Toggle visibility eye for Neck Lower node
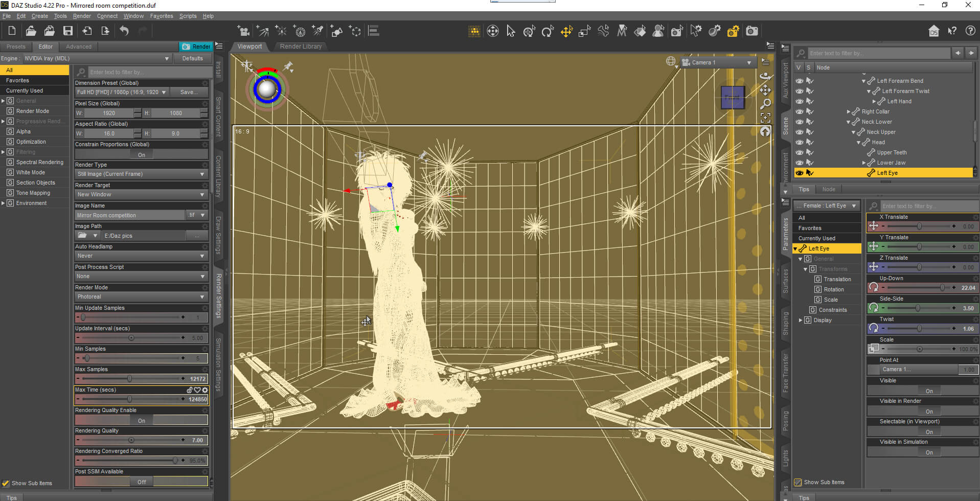Viewport: 980px width, 501px height. [800, 122]
